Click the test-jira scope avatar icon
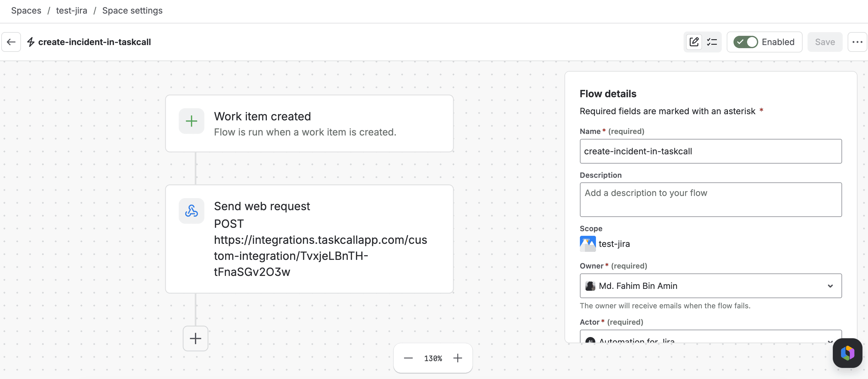 tap(588, 244)
